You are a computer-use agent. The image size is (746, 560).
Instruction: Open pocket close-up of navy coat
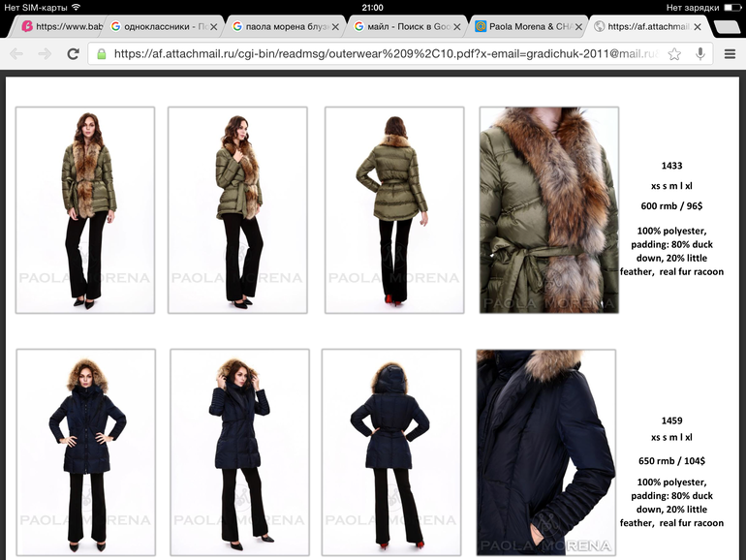point(545,451)
